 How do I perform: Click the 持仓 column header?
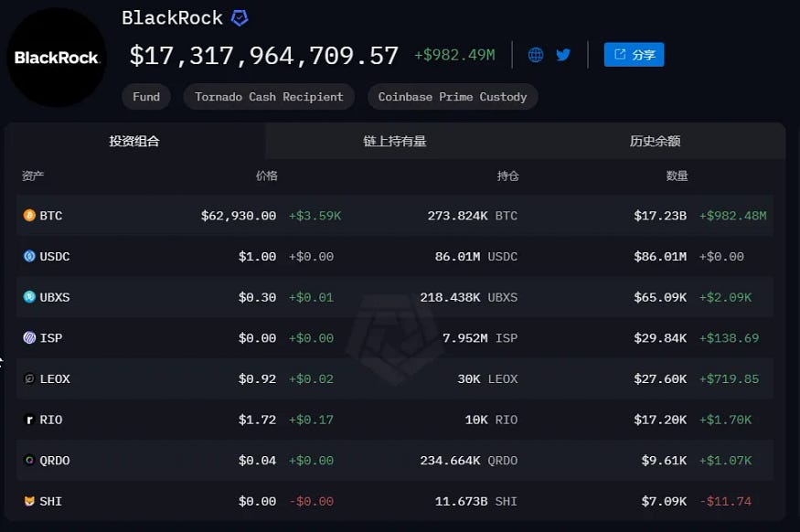507,176
